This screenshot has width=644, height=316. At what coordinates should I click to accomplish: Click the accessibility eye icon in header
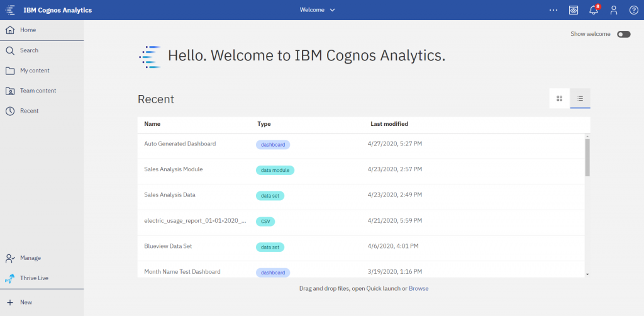[x=574, y=10]
